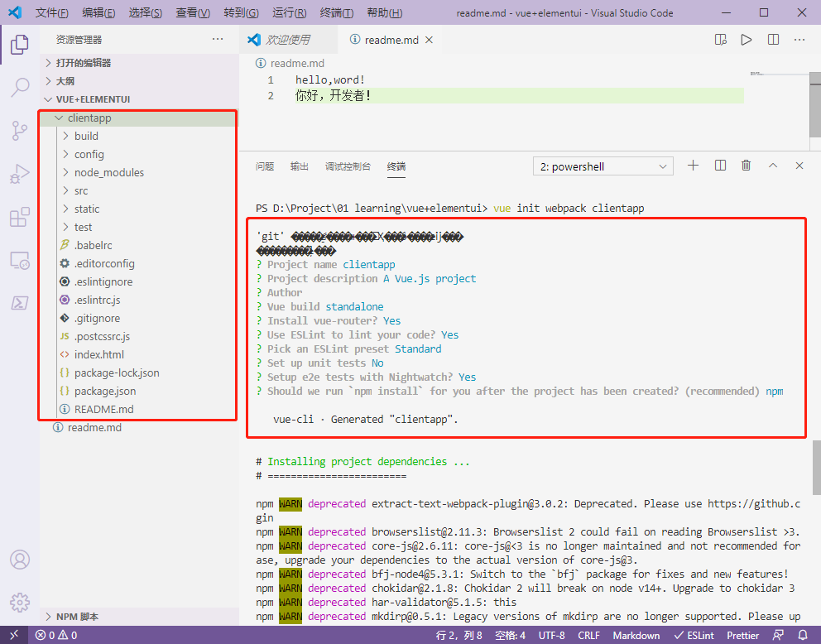The width and height of the screenshot is (821, 644).
Task: Open the Manage gear icon
Action: (x=19, y=602)
